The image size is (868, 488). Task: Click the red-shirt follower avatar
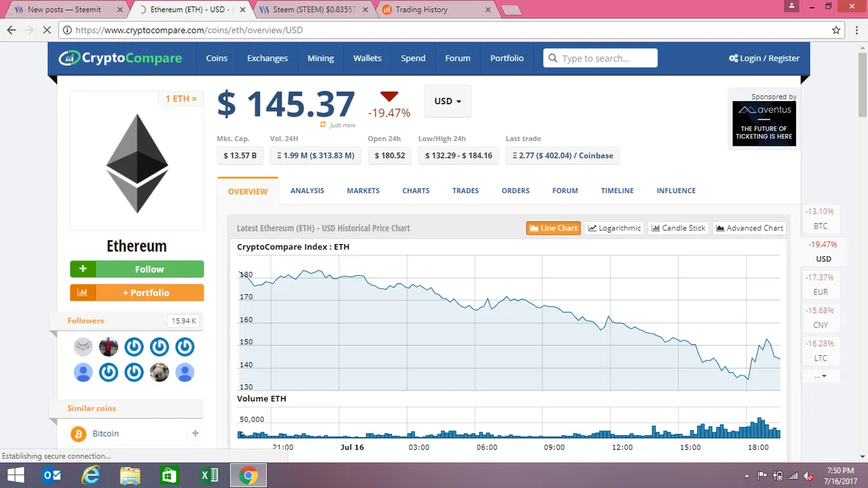[108, 347]
